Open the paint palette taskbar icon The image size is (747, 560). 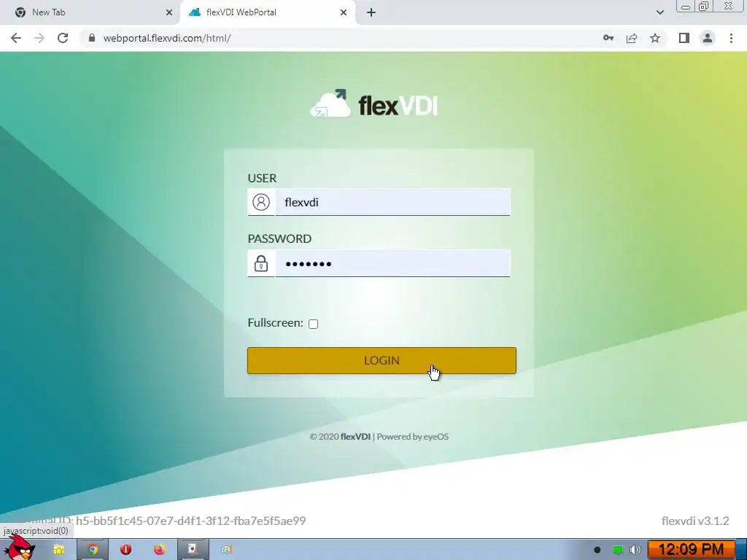pos(227,550)
